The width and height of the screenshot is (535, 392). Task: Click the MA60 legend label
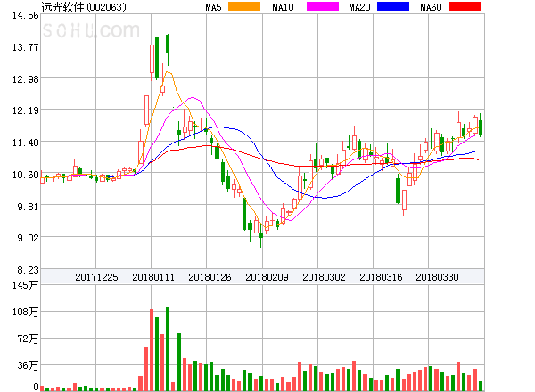click(x=431, y=7)
